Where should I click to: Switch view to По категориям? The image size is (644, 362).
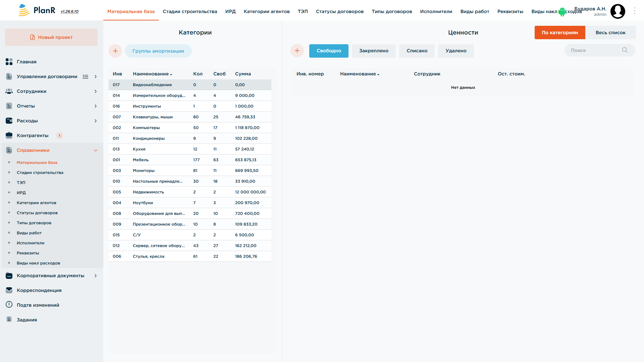tap(560, 33)
